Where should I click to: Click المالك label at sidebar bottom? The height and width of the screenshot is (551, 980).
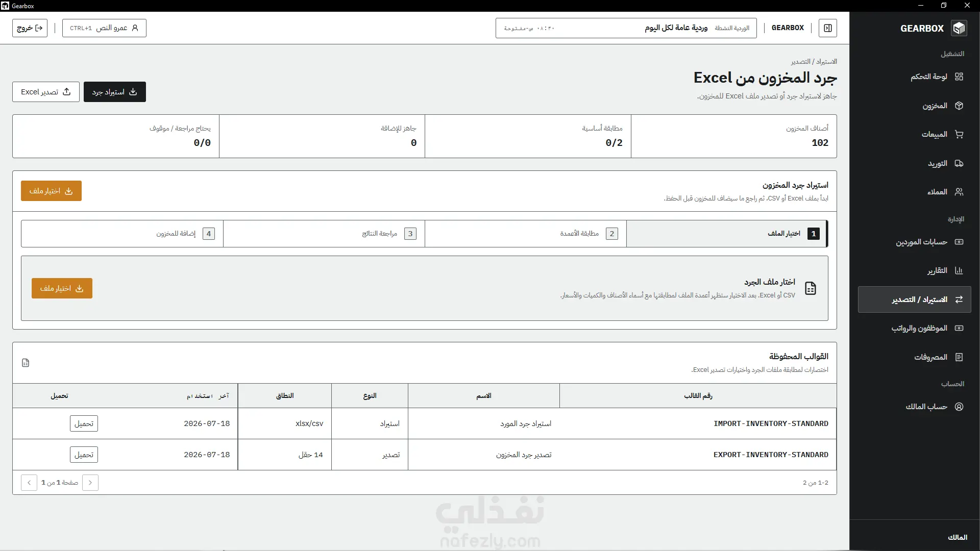click(958, 537)
